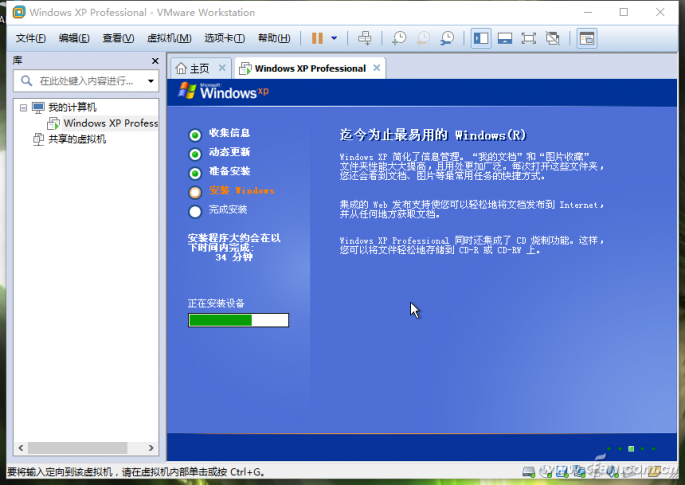Open the power options arrow beside the pause icon

click(334, 38)
